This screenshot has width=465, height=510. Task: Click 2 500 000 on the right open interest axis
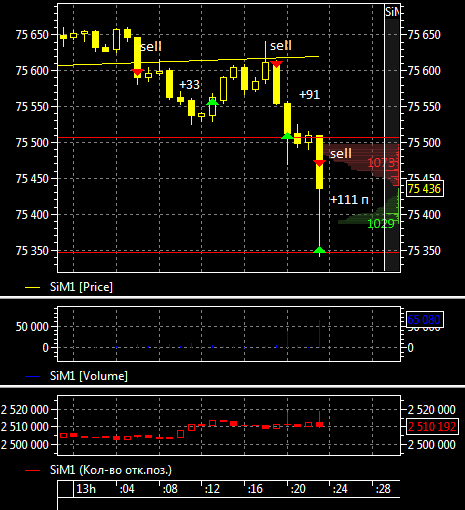(432, 444)
